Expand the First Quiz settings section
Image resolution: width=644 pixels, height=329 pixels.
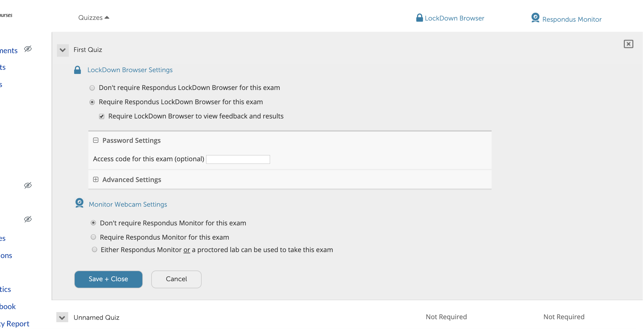point(63,50)
